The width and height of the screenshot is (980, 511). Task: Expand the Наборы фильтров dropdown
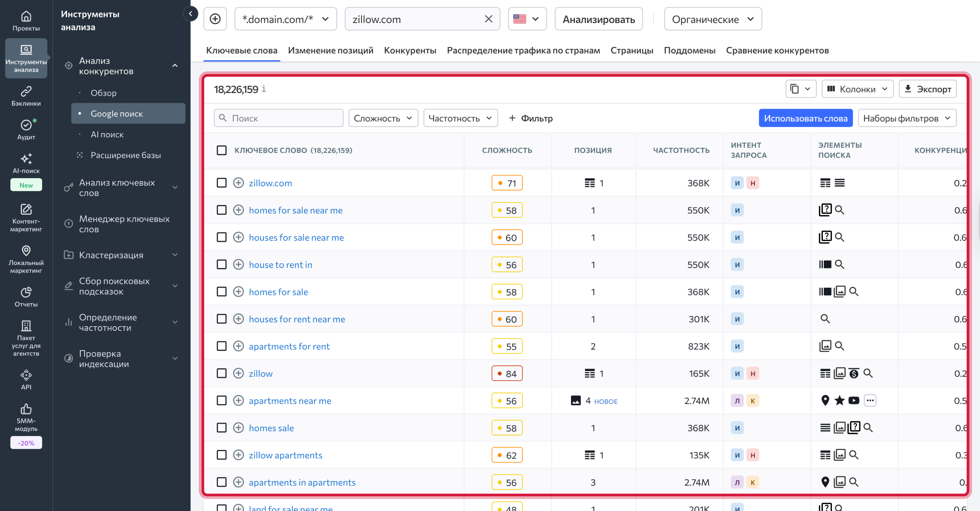click(907, 118)
